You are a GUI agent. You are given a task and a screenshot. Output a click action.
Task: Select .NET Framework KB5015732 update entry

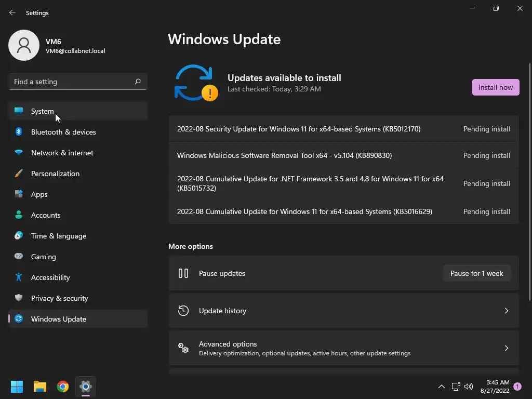click(x=344, y=183)
